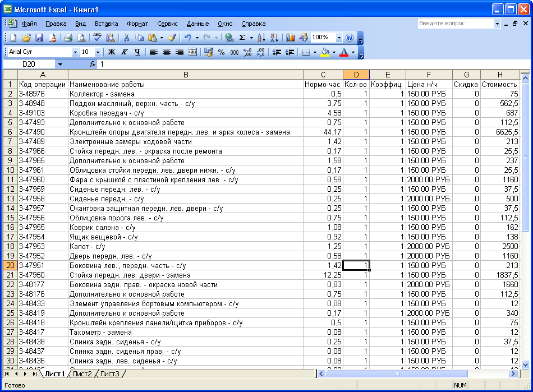
Task: Click the AutoSum sigma icon
Action: click(x=242, y=38)
